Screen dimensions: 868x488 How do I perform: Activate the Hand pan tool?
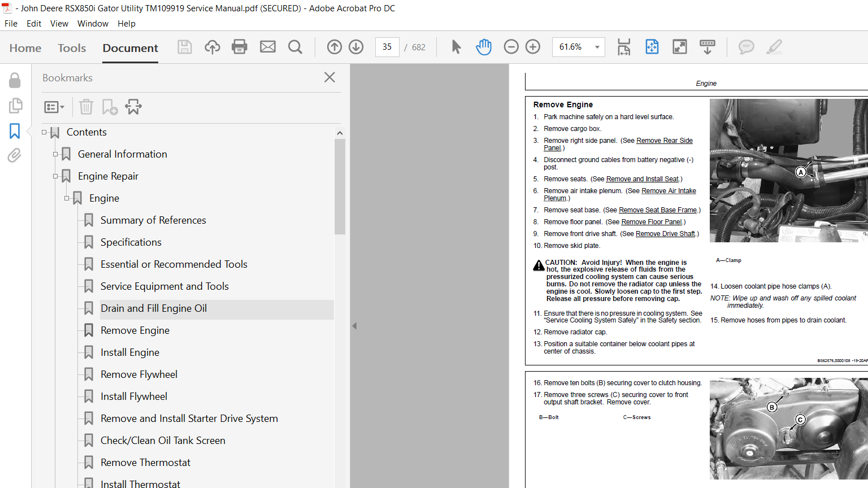[484, 47]
